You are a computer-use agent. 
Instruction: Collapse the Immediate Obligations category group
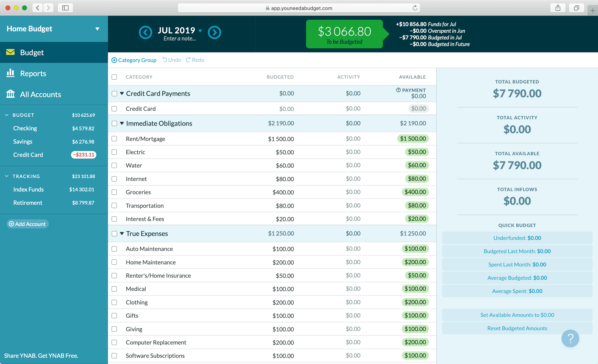[x=122, y=124]
